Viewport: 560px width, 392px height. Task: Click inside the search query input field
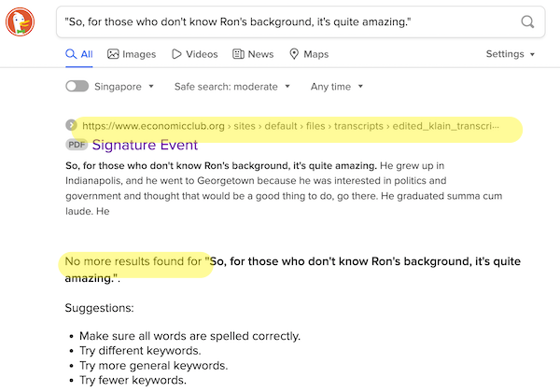pos(288,21)
